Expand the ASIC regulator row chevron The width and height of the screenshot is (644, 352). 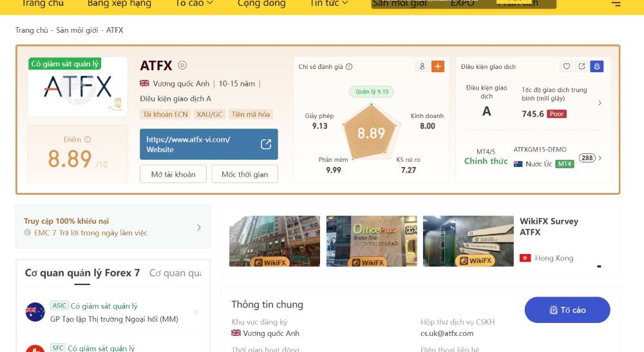[x=196, y=313]
